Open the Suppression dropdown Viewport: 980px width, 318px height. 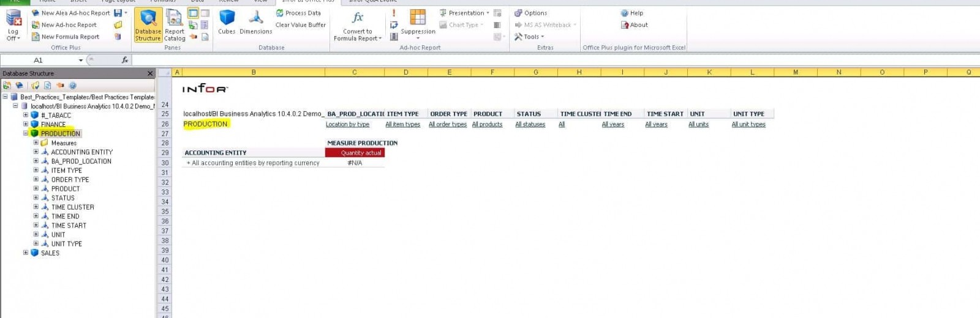(418, 24)
